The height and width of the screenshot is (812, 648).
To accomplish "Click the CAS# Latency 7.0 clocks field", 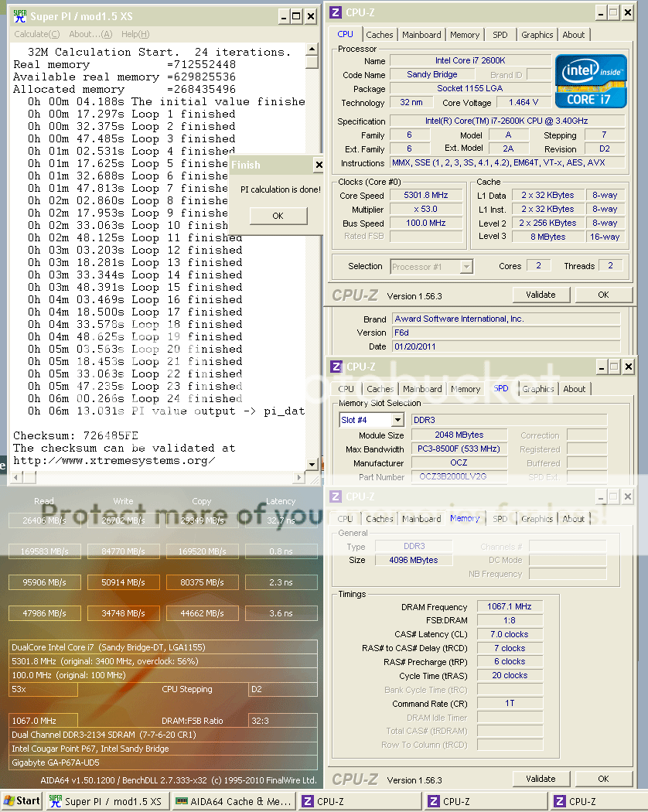I will coord(510,634).
